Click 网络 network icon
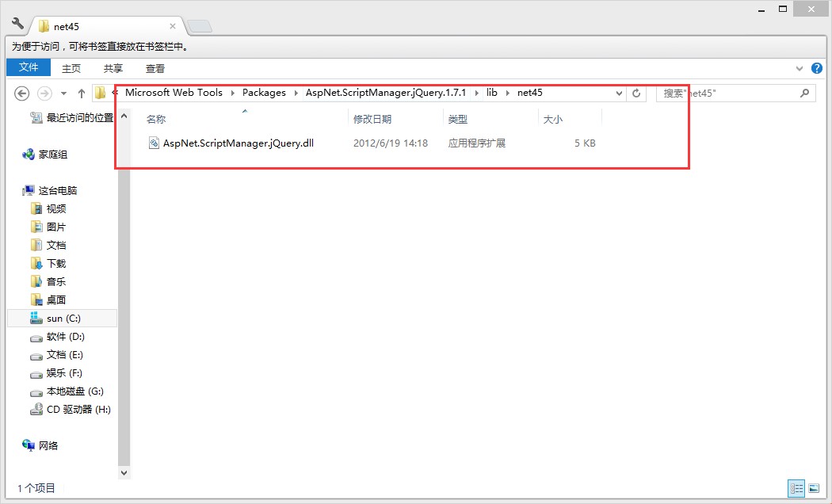 tap(29, 445)
